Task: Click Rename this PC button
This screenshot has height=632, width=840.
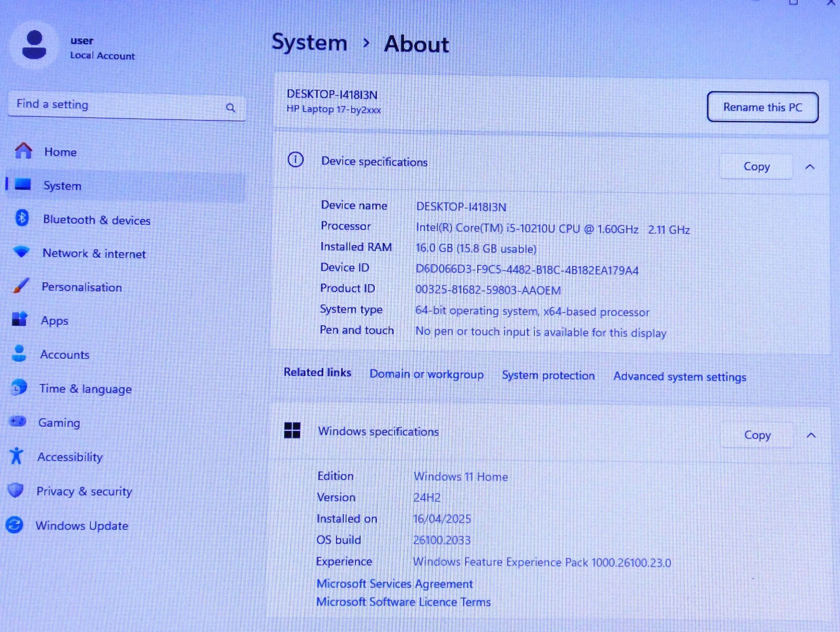Action: click(762, 107)
